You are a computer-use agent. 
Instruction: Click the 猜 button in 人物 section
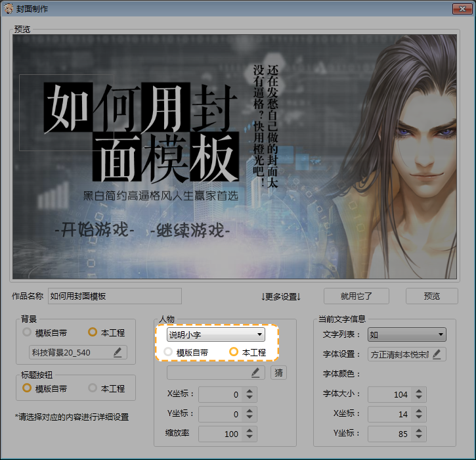pyautogui.click(x=279, y=373)
